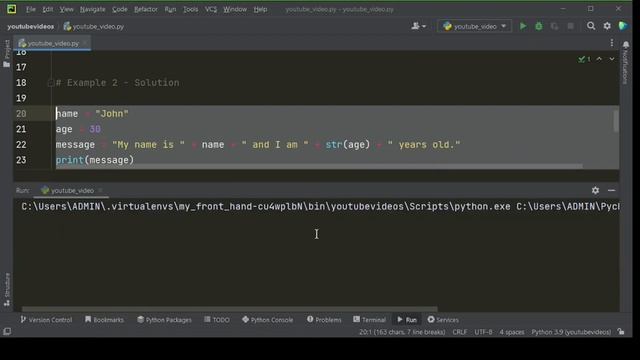Open the youtube_video run configuration dropdown
Viewport: 640px width, 360px height.
coord(475,26)
